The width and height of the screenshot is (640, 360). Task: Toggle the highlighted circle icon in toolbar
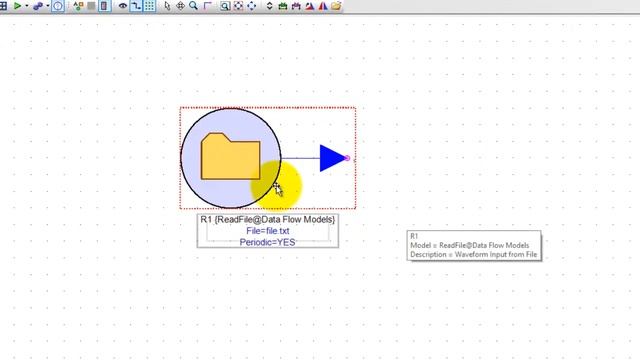(x=58, y=6)
